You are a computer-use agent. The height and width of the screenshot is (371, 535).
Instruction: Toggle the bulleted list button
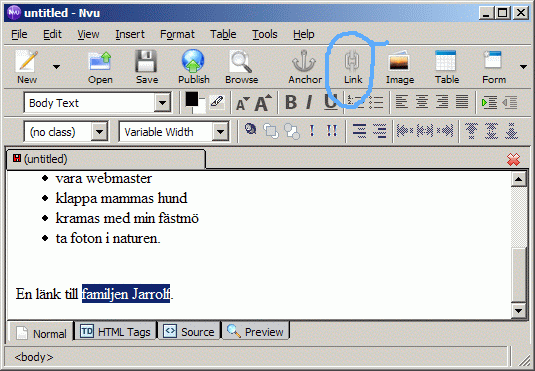click(x=376, y=102)
